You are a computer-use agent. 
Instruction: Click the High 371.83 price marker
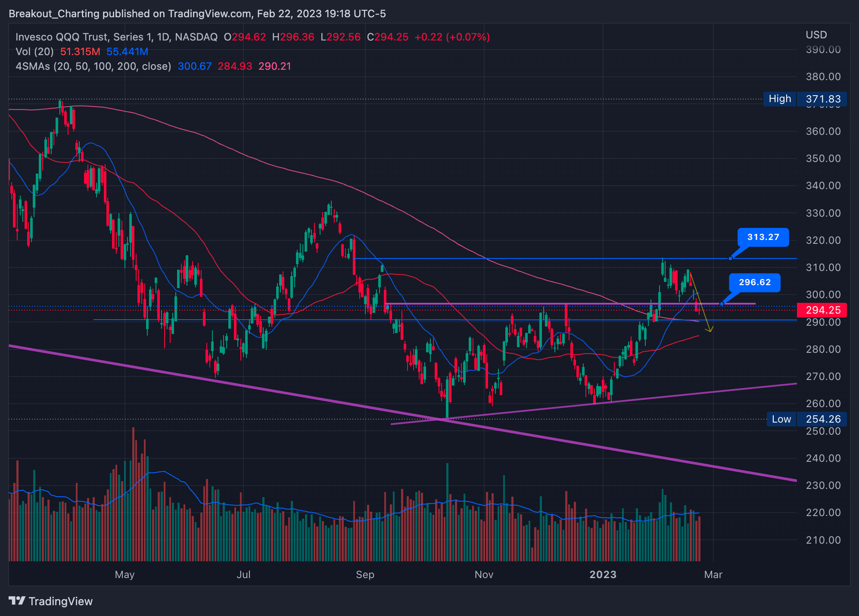(x=805, y=99)
